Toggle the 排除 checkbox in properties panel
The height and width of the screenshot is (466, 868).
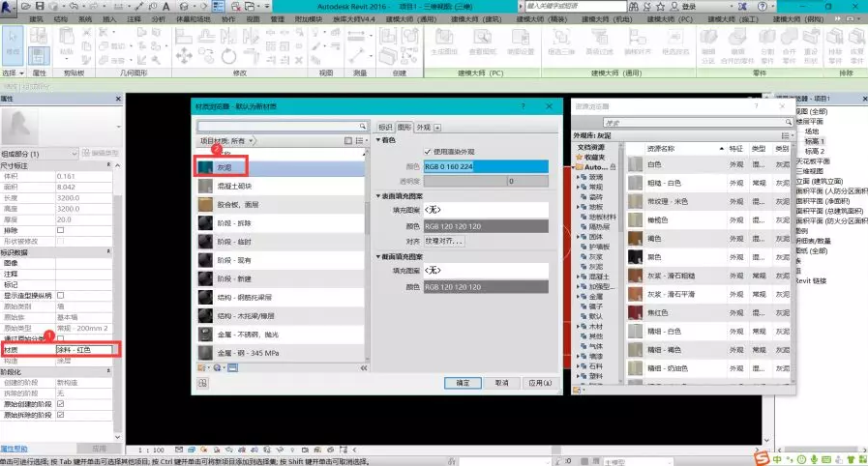click(x=60, y=230)
